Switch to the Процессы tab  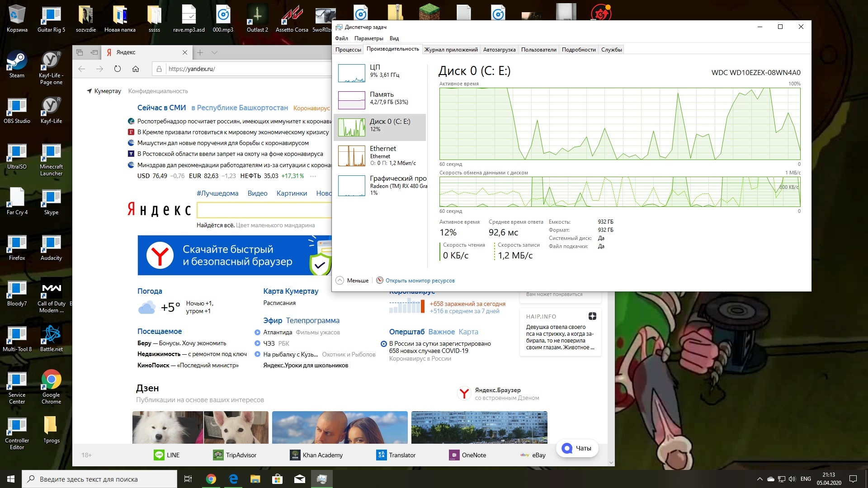[x=348, y=50]
